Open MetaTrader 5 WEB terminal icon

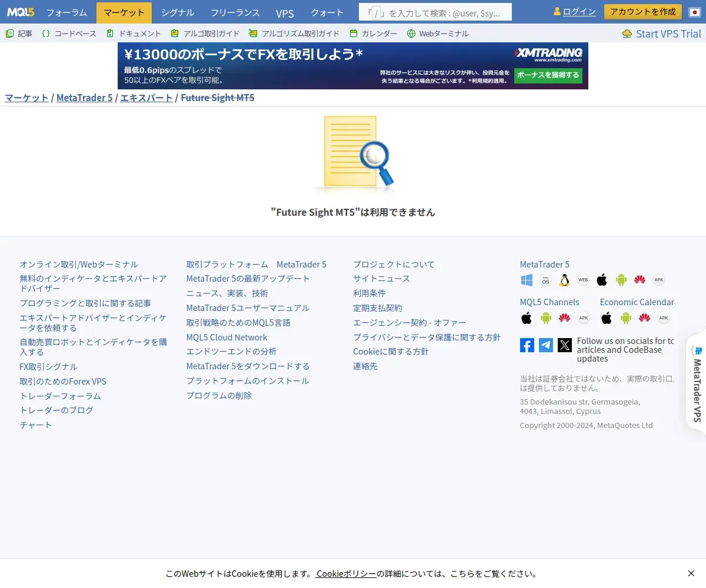(x=583, y=280)
